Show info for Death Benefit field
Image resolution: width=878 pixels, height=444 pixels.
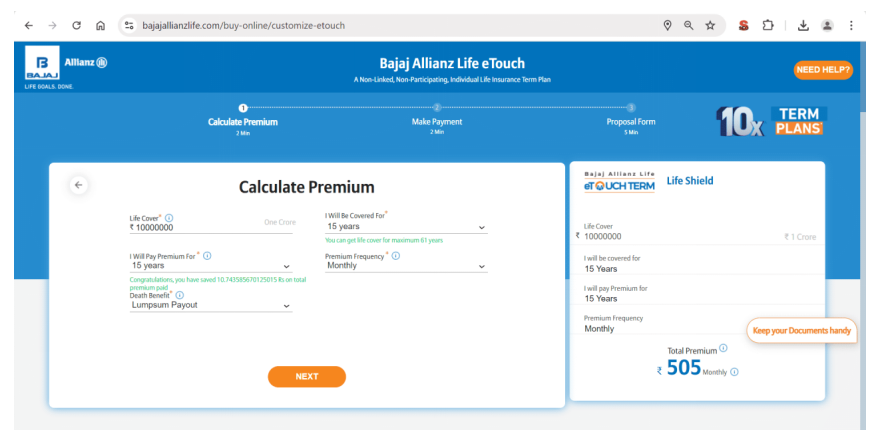tap(180, 295)
